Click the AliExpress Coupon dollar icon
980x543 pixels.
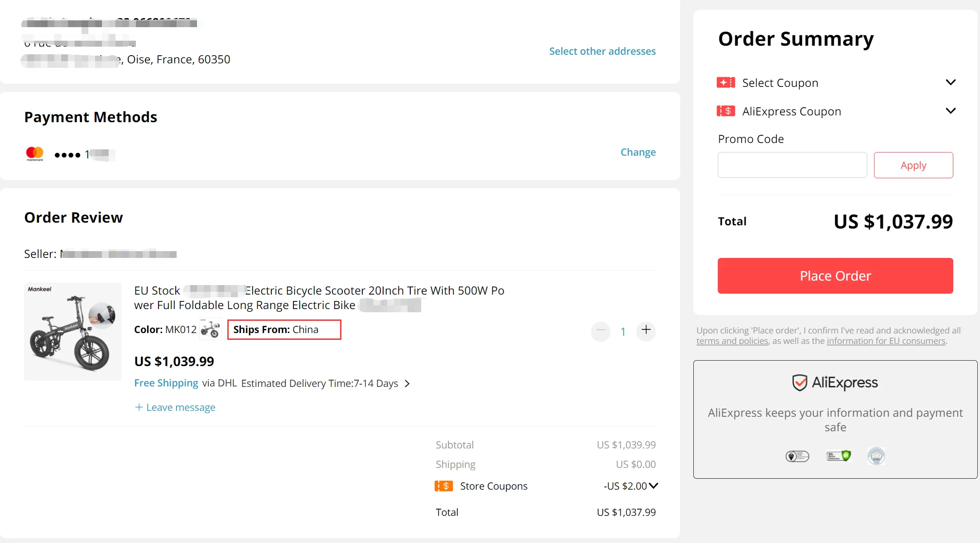[x=725, y=111]
